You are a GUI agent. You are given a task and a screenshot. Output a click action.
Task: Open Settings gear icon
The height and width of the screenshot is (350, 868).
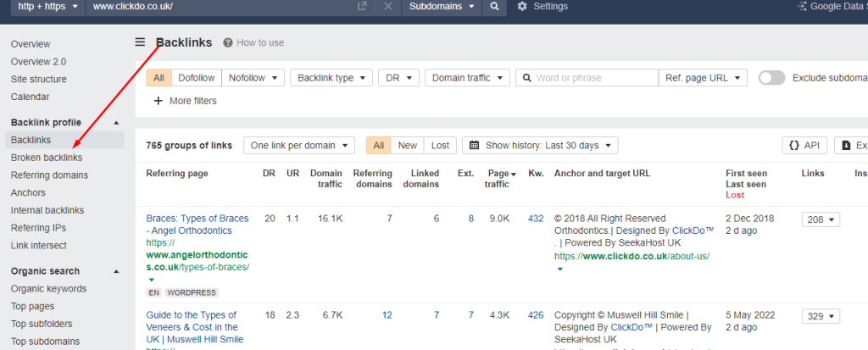522,7
